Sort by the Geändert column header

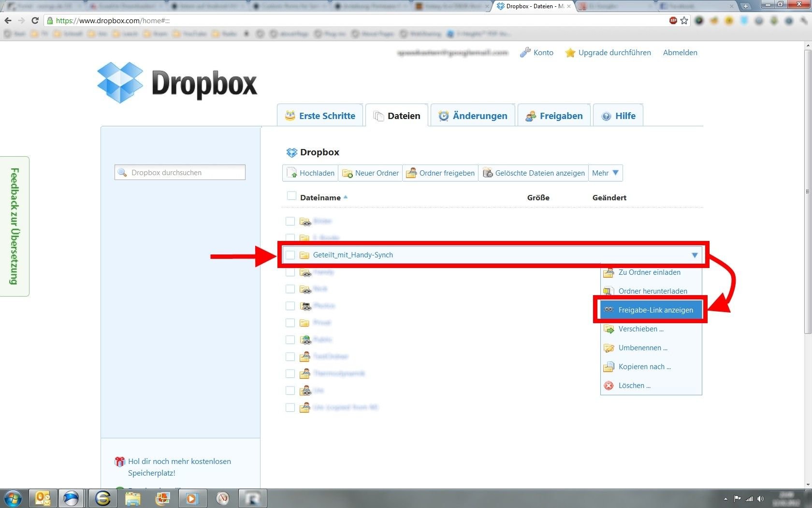tap(609, 197)
